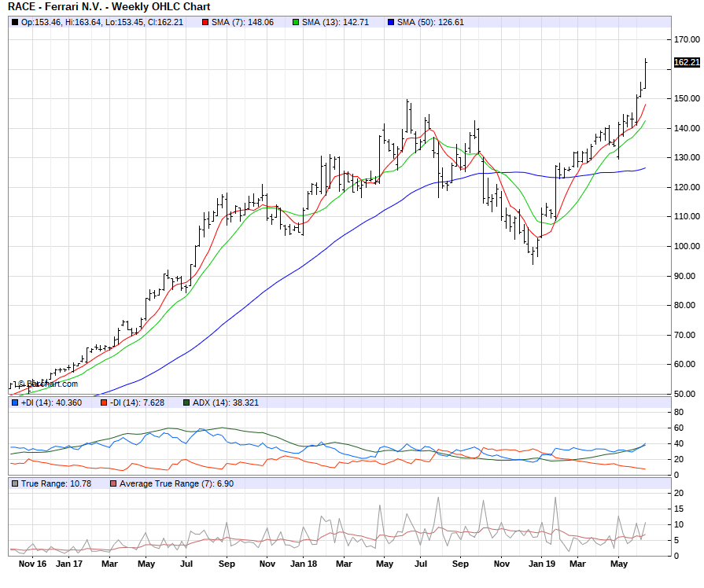Click the 150.00 price axis label
704x588 pixels.
(687, 98)
